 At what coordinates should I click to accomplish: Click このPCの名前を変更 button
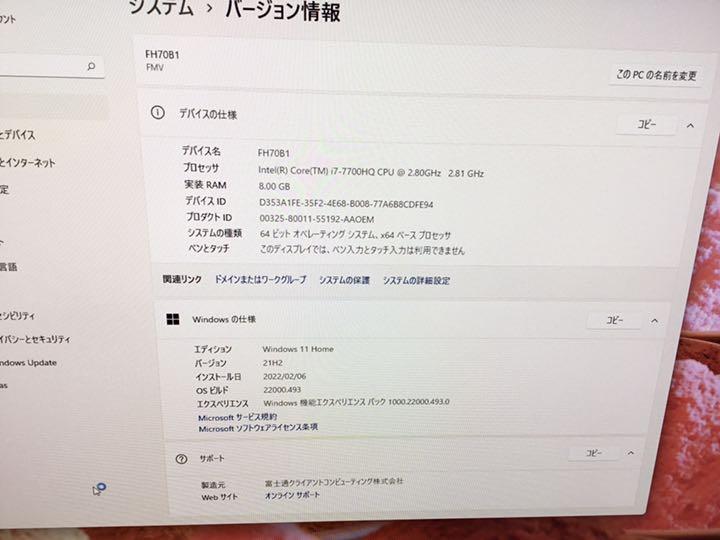click(x=656, y=75)
